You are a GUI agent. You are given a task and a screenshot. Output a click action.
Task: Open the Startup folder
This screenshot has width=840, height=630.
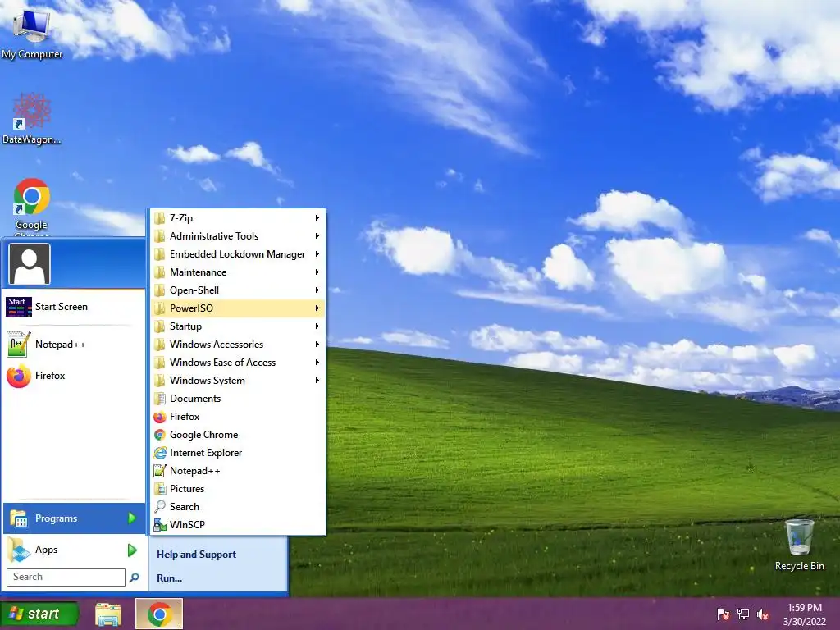(x=237, y=326)
